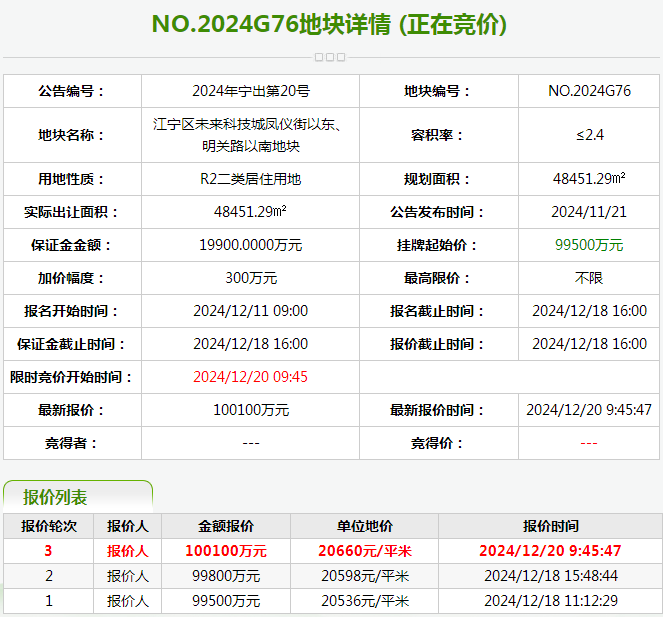Select unit price 20598元/平米
The width and height of the screenshot is (663, 617).
[x=365, y=576]
